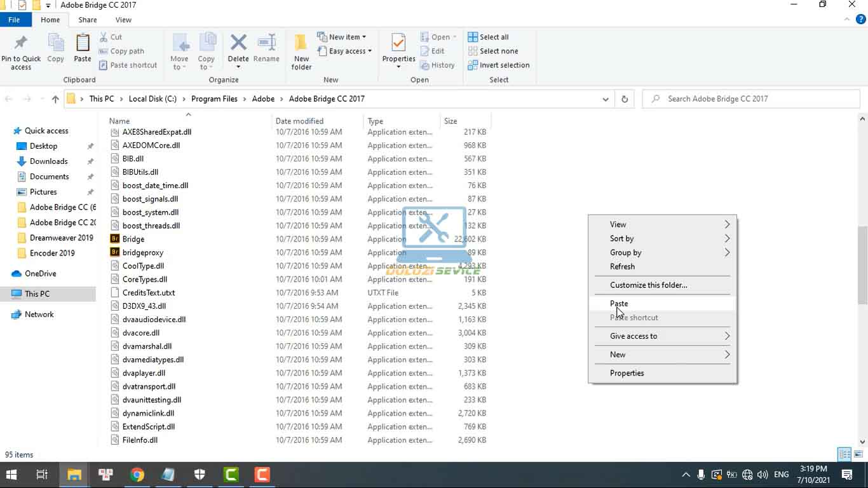Open Properties from the ribbon
The width and height of the screenshot is (868, 488).
tap(398, 44)
